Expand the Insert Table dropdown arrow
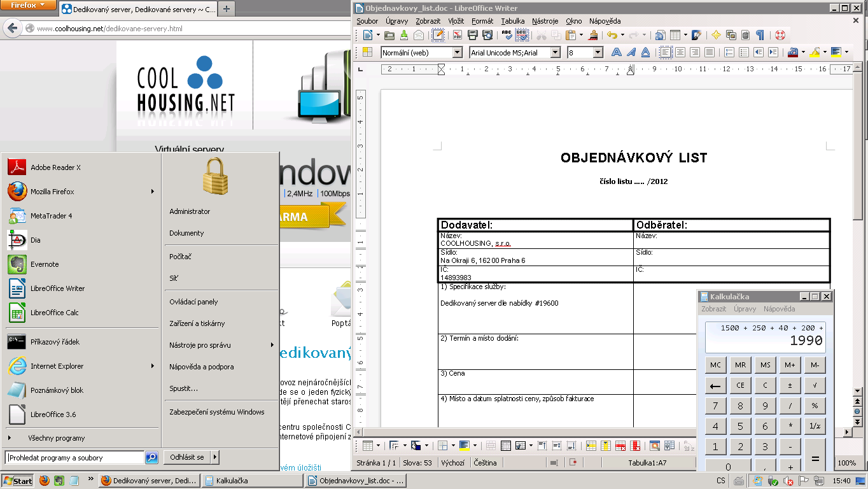868x489 pixels. click(685, 35)
